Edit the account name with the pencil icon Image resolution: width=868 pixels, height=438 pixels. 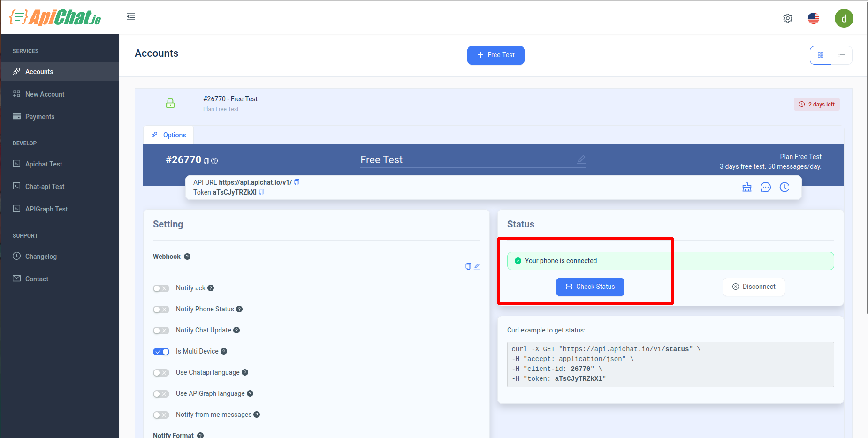click(581, 159)
